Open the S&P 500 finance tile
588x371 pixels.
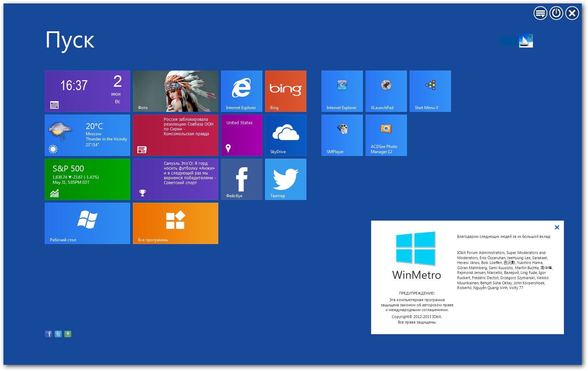[87, 179]
